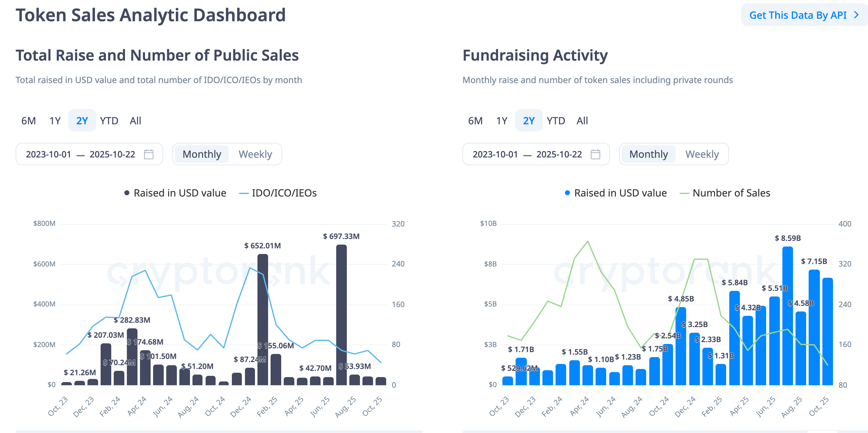Toggle Raised in USD value legend on Fundraising chart
Viewport: 868px width, 433px height.
coord(616,193)
